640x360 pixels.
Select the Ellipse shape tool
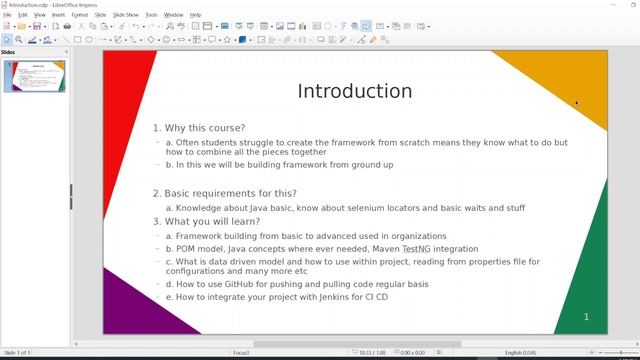89,40
